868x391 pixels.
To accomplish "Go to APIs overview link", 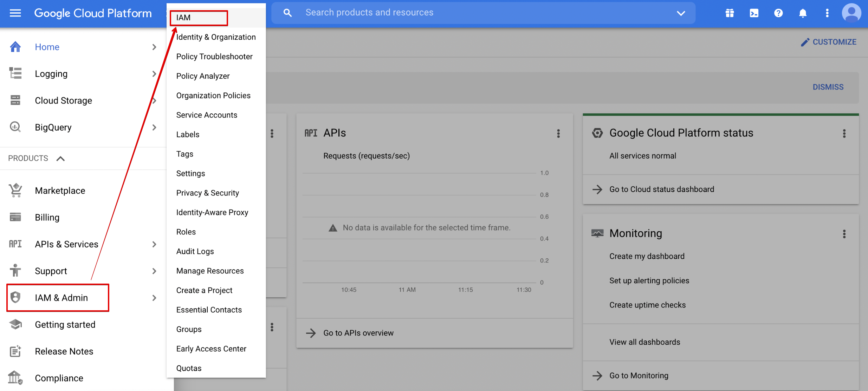I will pos(358,333).
